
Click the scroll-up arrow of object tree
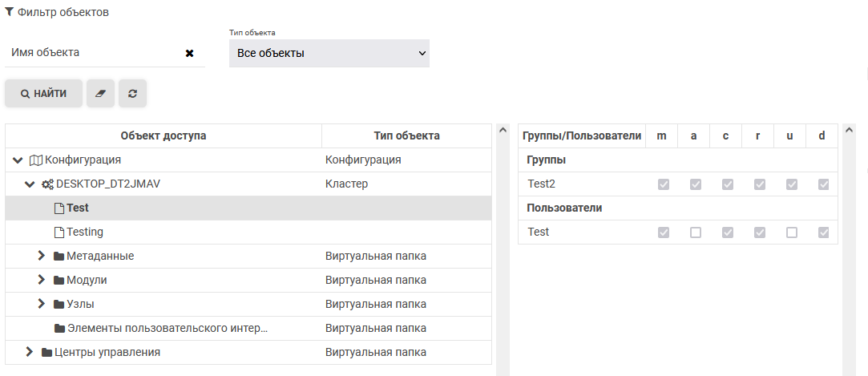pos(503,130)
